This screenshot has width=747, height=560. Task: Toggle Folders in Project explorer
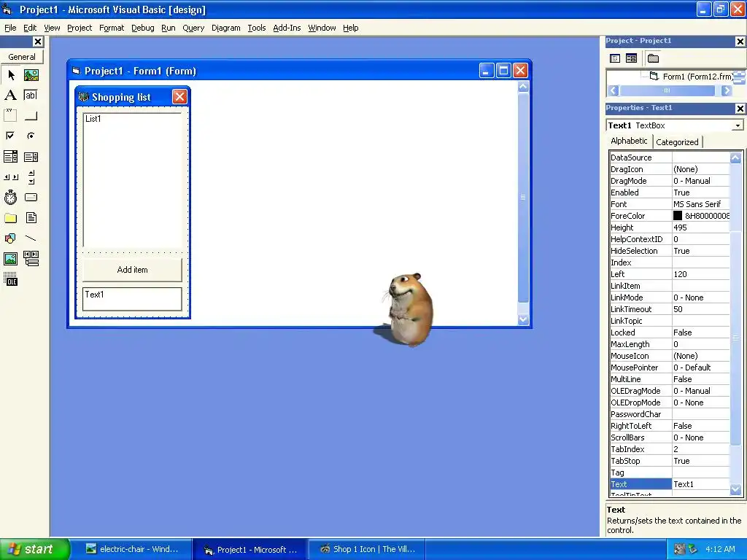click(653, 58)
